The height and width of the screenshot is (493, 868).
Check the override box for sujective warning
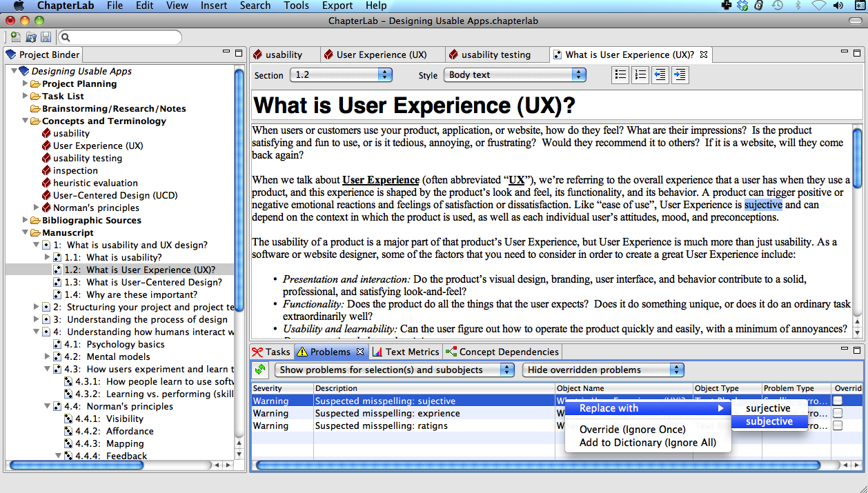[x=837, y=401]
